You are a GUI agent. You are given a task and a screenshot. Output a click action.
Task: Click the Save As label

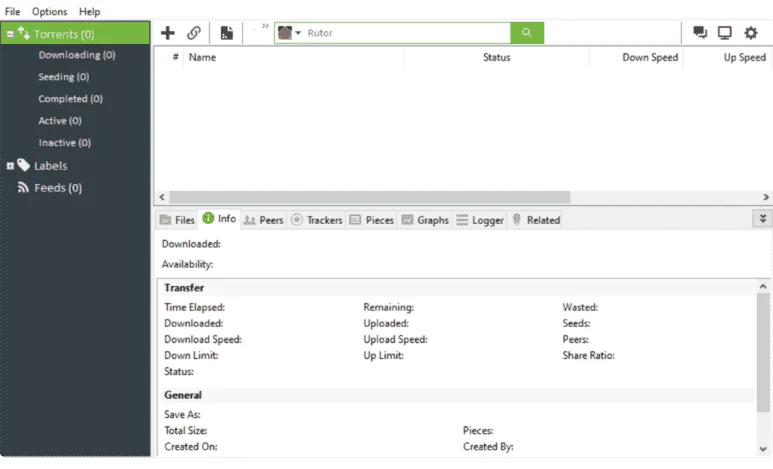(182, 414)
